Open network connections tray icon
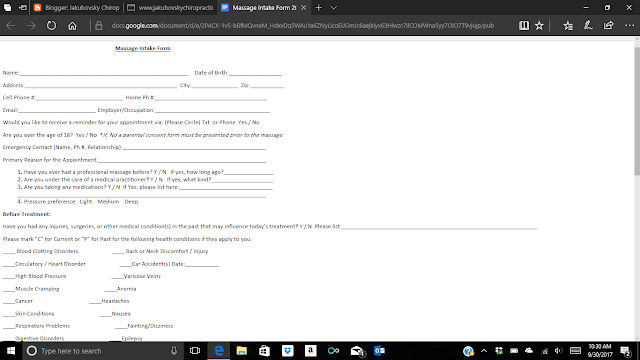 544,351
